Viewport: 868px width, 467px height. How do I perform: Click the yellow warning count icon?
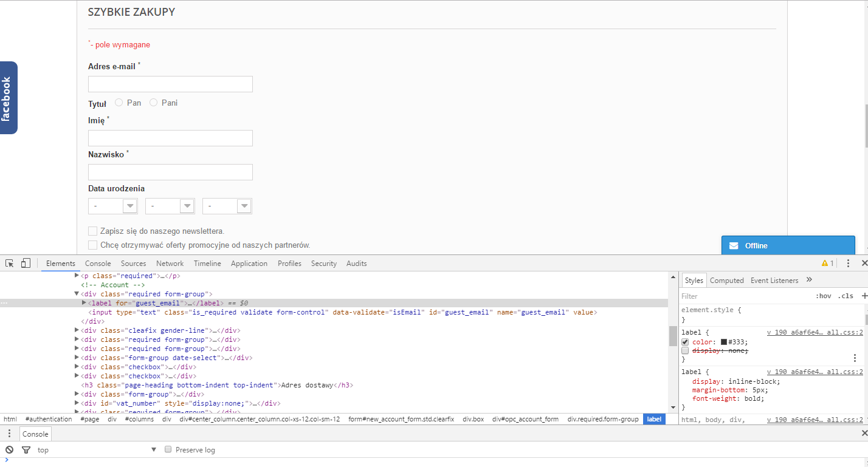827,264
